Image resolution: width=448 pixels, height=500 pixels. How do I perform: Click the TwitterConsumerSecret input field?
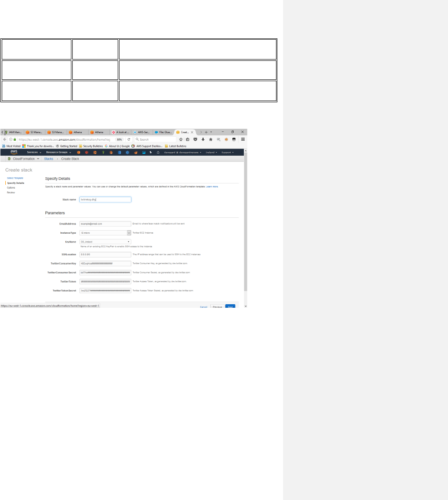[105, 272]
